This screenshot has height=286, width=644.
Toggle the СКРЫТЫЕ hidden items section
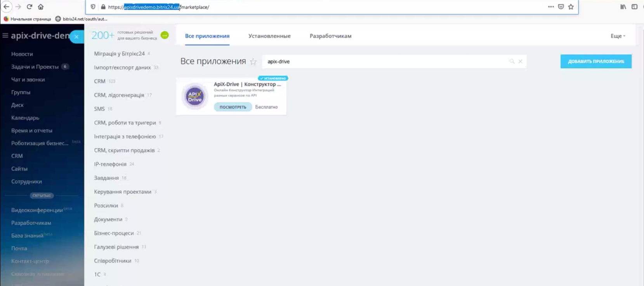(42, 196)
